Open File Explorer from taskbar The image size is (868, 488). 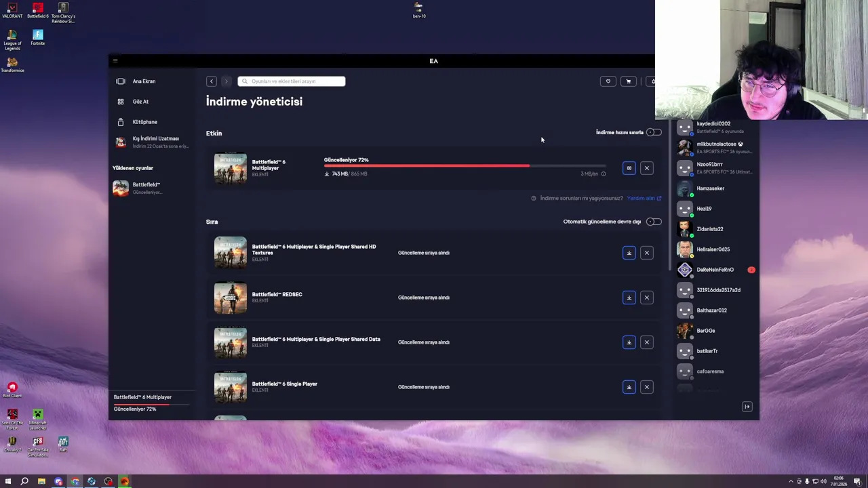(x=41, y=481)
